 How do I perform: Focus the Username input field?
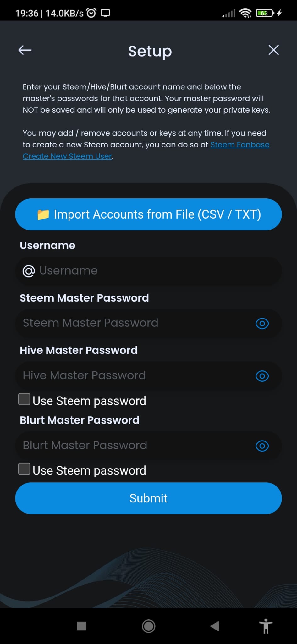[x=148, y=271]
